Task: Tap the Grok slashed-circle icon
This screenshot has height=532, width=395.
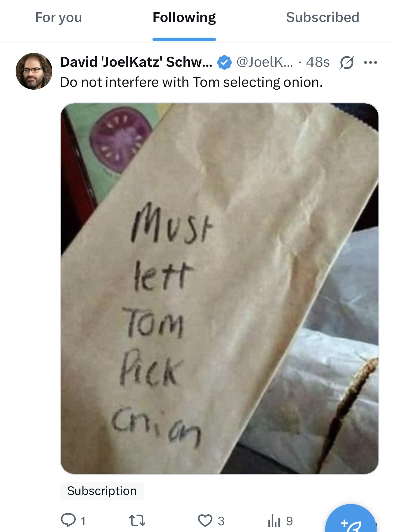Action: (x=347, y=62)
